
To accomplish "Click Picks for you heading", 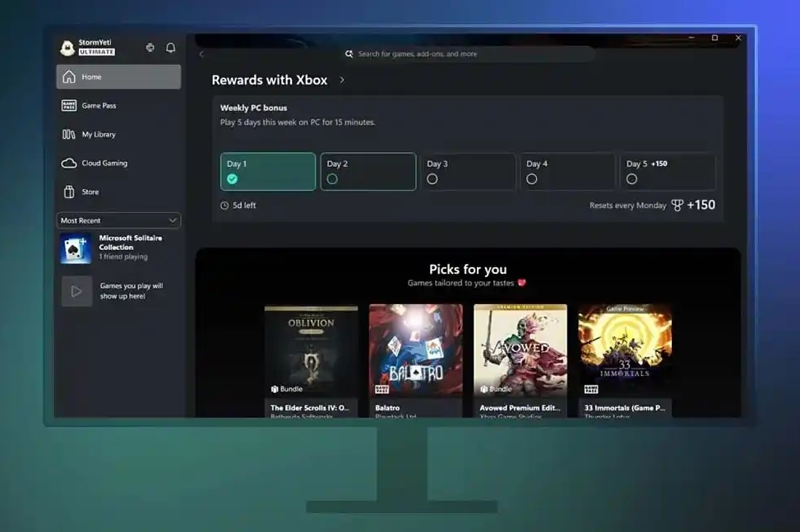I will pyautogui.click(x=468, y=270).
